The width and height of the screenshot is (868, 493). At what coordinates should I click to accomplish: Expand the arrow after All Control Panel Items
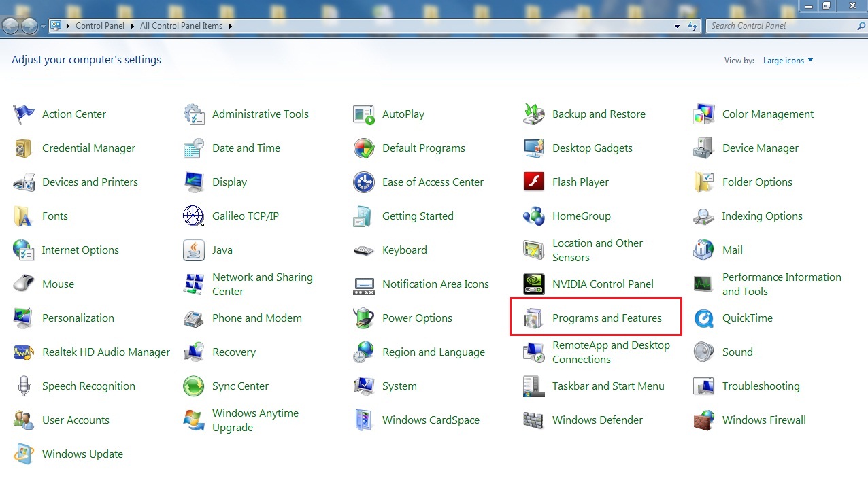230,26
